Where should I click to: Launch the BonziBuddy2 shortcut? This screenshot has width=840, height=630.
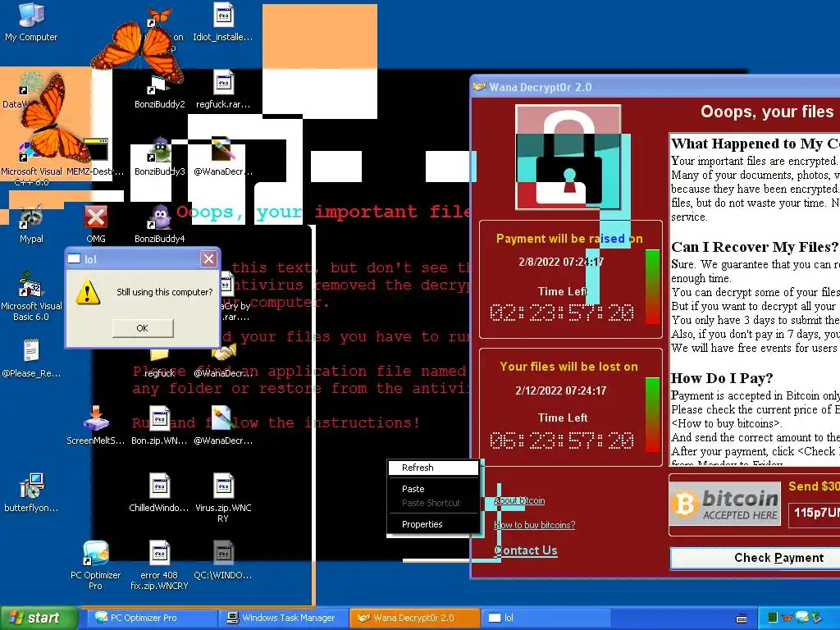[x=159, y=91]
